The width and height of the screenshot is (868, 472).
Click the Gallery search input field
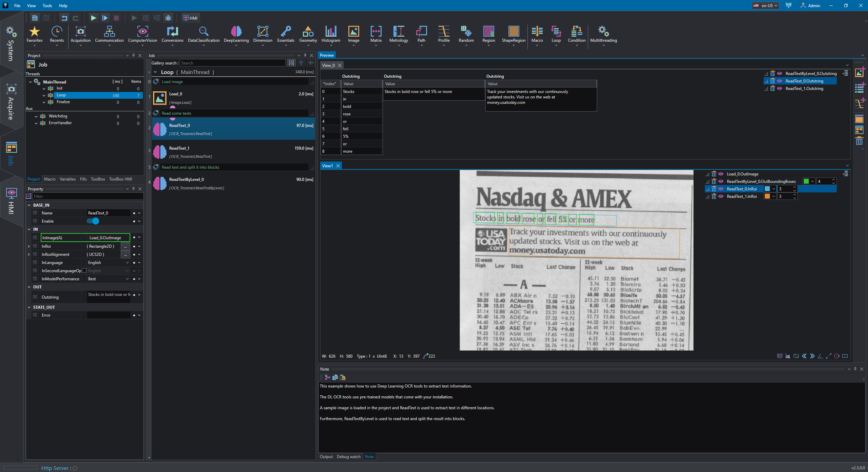pos(232,63)
